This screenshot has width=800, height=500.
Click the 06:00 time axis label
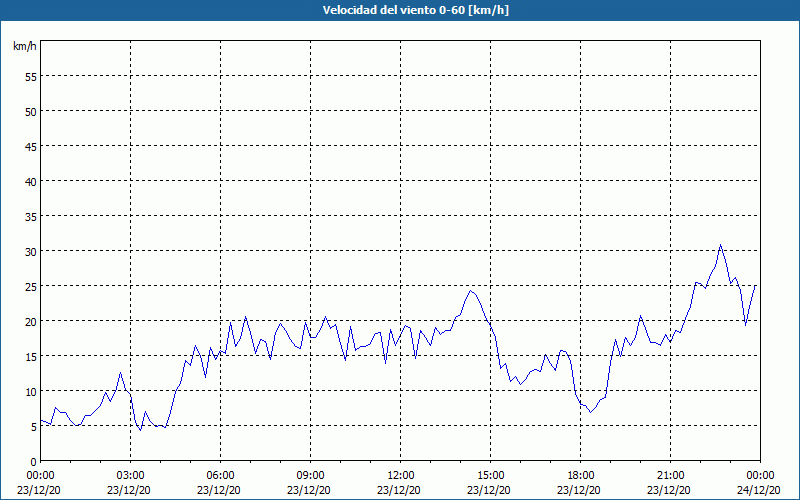[220, 476]
